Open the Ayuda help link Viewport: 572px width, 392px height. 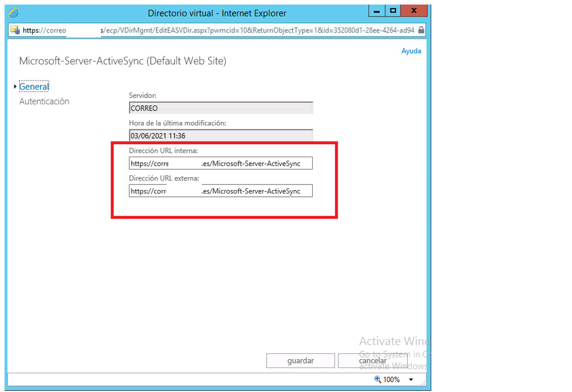click(x=411, y=51)
